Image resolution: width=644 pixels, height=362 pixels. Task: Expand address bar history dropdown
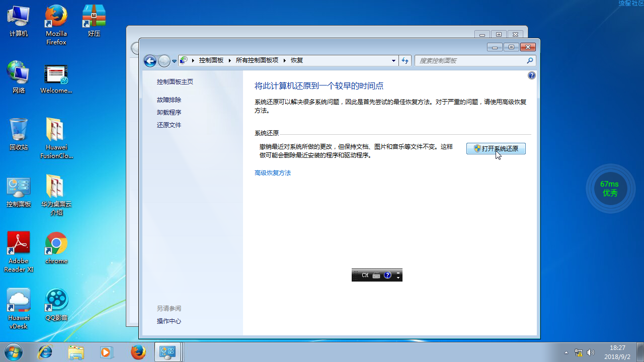point(393,60)
